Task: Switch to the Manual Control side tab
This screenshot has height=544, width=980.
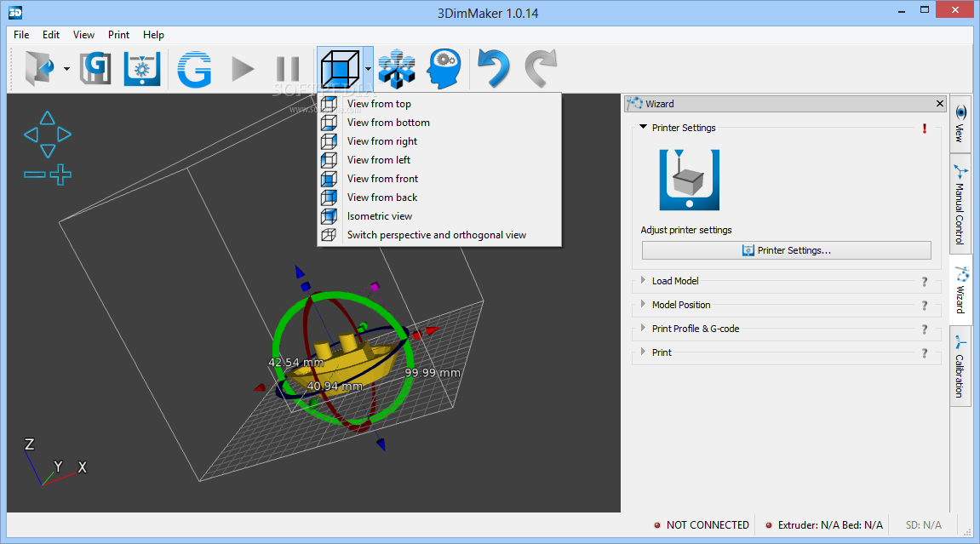Action: click(x=960, y=204)
